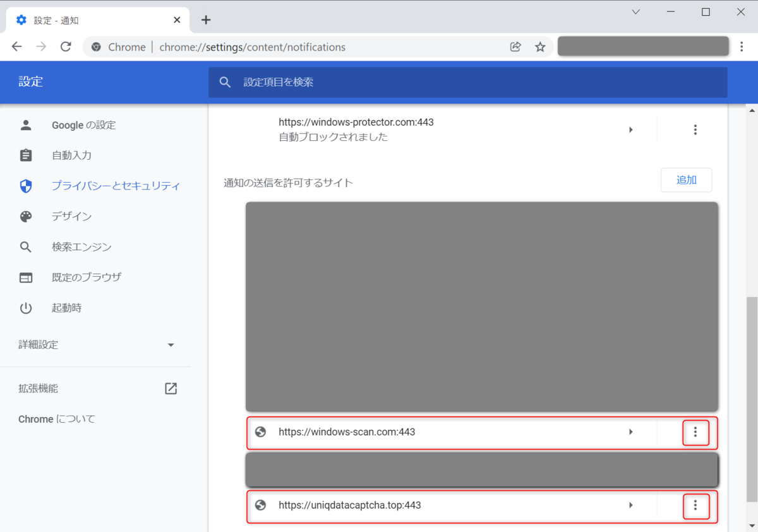Reload the settings page
Viewport: 758px width, 532px height.
(x=66, y=46)
